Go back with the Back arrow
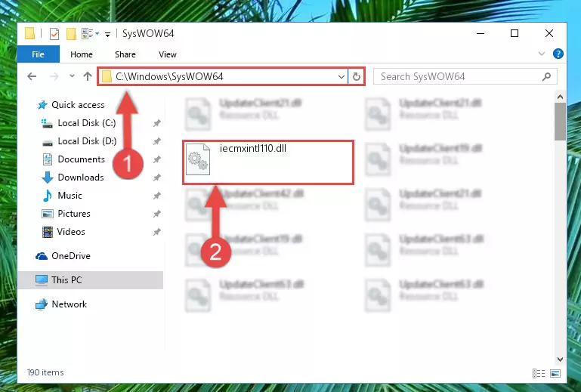 coord(32,76)
